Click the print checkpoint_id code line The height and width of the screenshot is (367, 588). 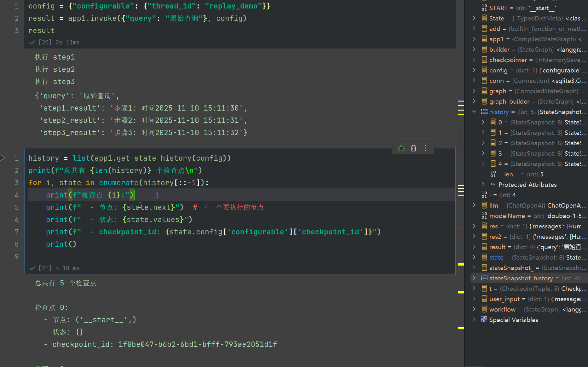[213, 232]
